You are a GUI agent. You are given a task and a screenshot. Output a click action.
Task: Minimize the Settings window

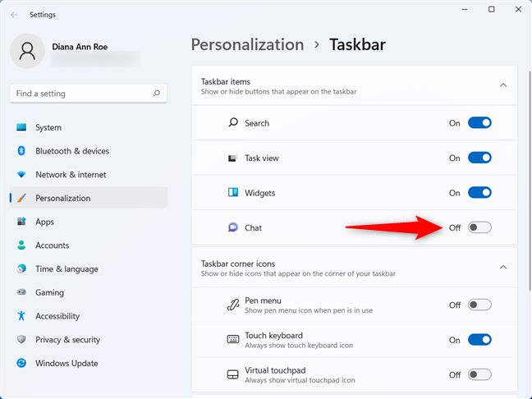[x=465, y=10]
